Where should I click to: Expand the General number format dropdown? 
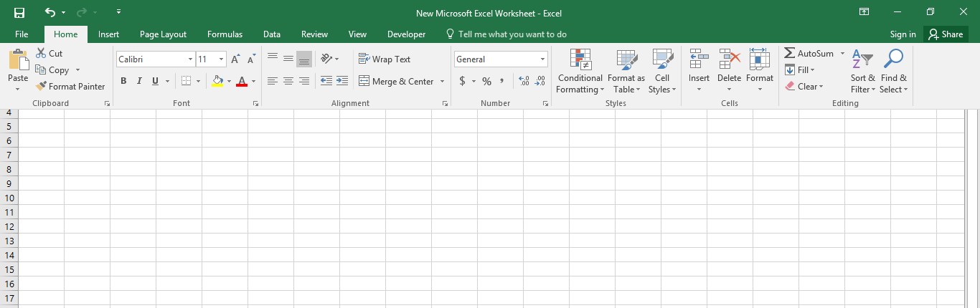(542, 59)
